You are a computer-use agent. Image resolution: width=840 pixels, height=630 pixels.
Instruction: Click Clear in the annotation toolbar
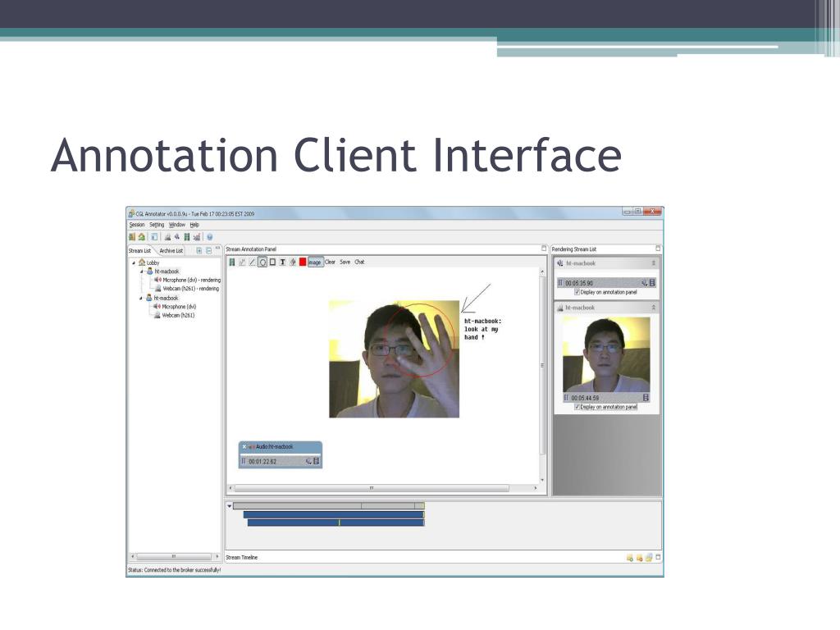point(330,262)
